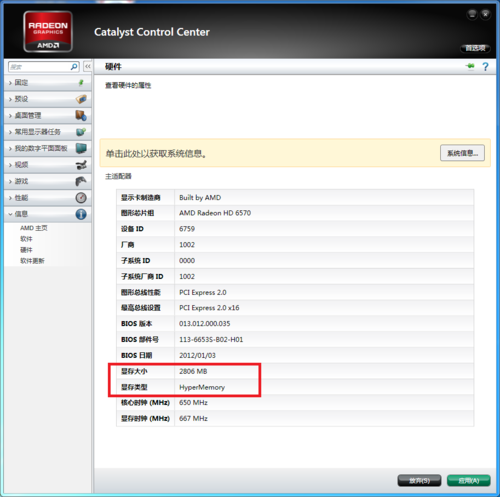Click the 性能 gauge icon
The width and height of the screenshot is (500, 497).
pyautogui.click(x=81, y=198)
